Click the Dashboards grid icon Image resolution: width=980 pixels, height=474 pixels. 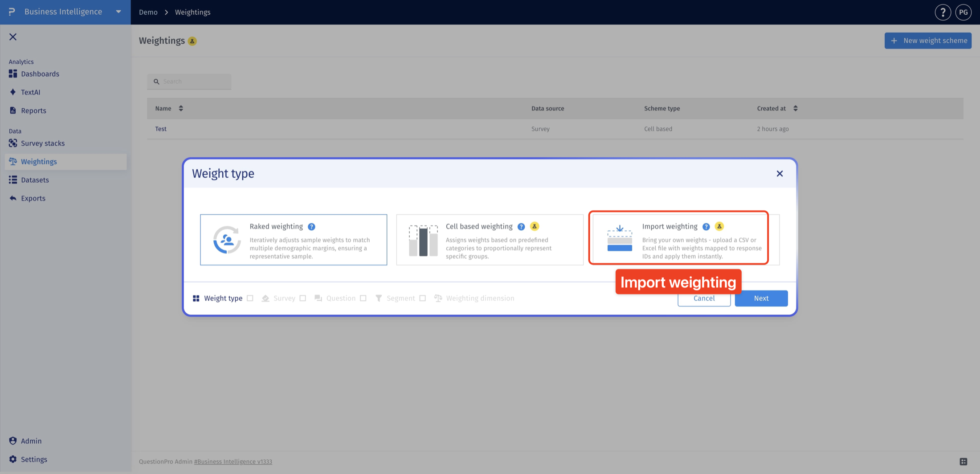point(13,74)
